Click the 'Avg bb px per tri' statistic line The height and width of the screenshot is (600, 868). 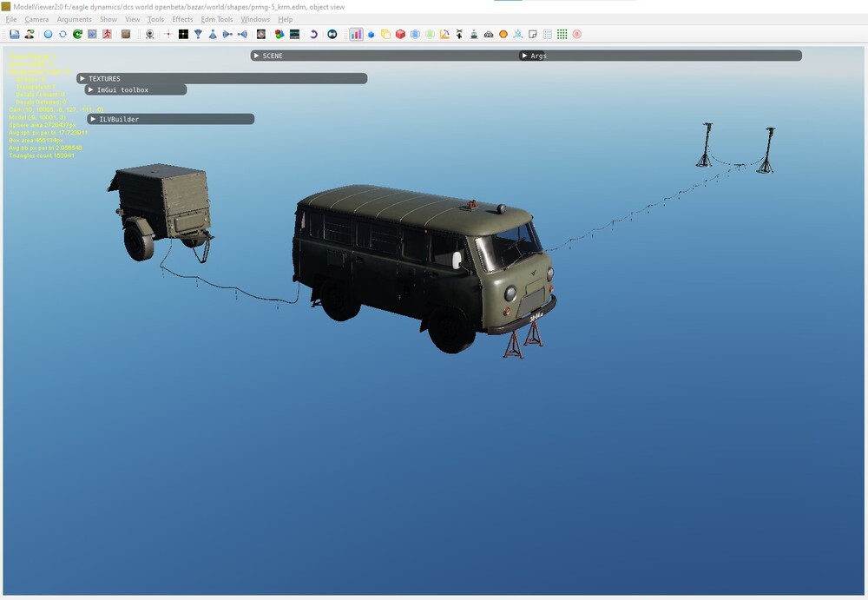45,148
